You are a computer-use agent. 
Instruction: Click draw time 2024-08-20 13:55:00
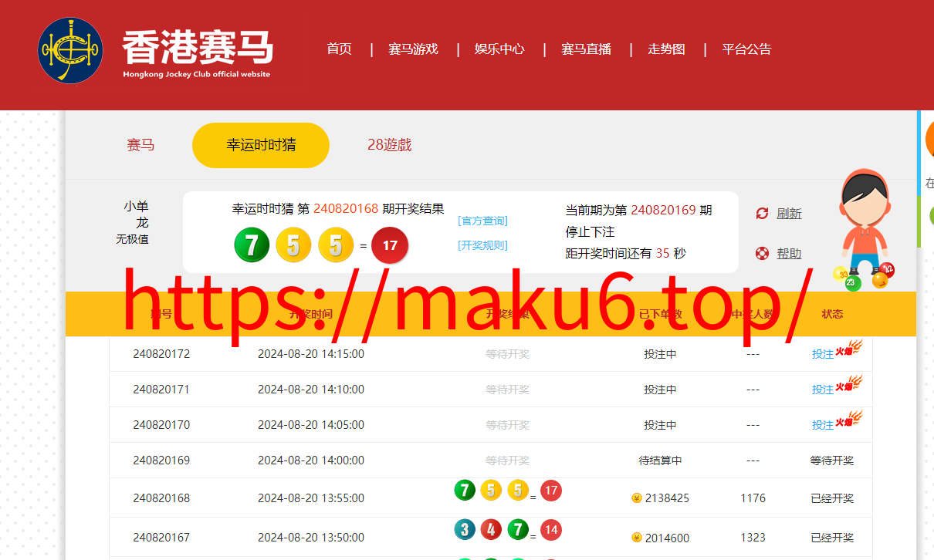click(x=311, y=498)
